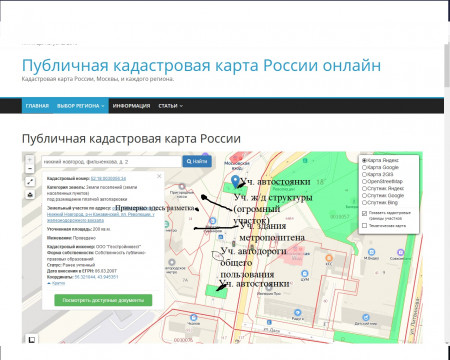Toggle fullscreen map view arrows icon

click(x=30, y=182)
